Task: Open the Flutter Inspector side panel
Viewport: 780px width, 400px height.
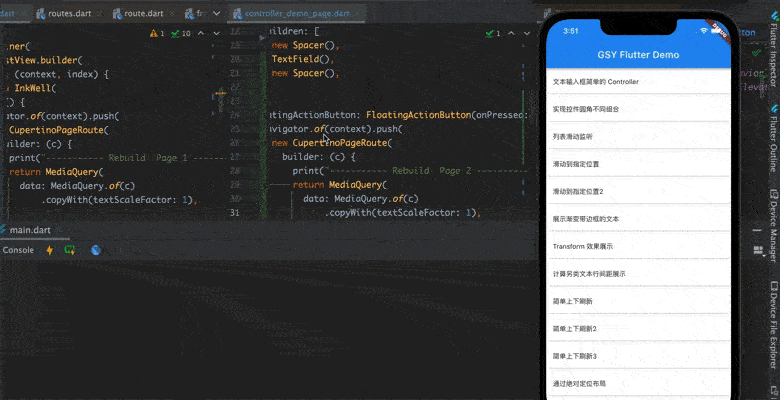Action: 772,60
